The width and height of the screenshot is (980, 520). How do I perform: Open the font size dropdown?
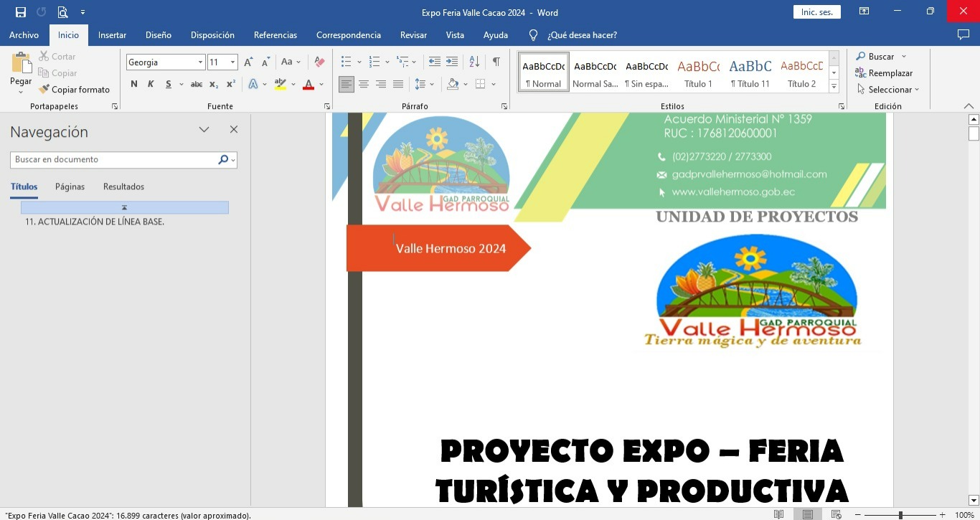point(232,62)
